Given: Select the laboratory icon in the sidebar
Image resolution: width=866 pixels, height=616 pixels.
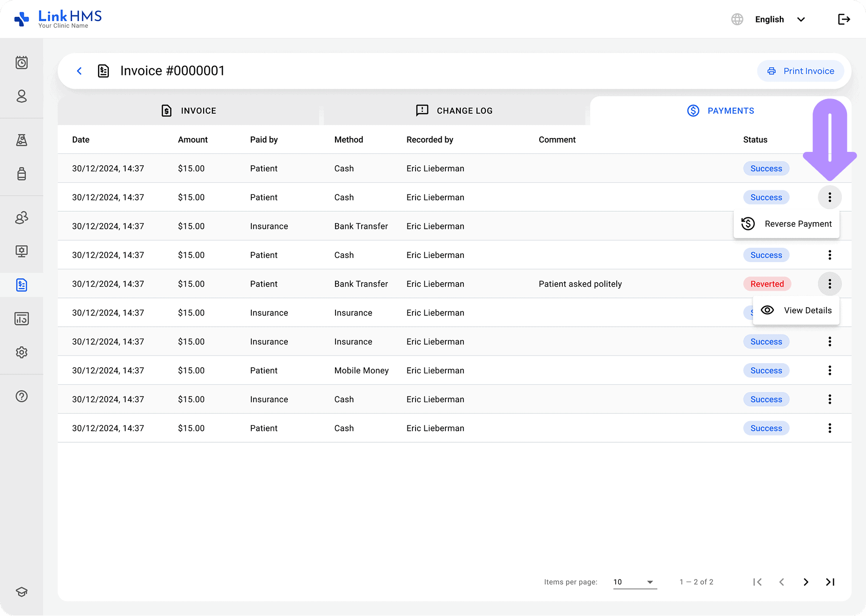Looking at the screenshot, I should click(22, 140).
